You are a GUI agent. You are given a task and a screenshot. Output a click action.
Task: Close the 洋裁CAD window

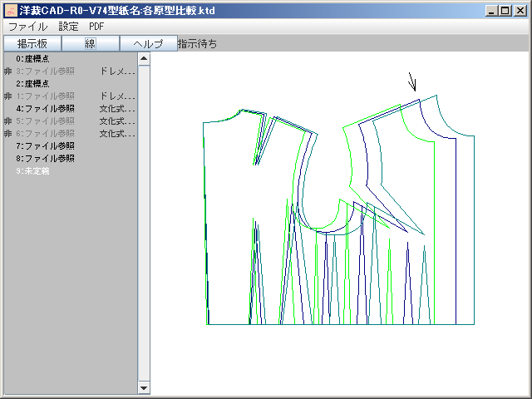(520, 11)
